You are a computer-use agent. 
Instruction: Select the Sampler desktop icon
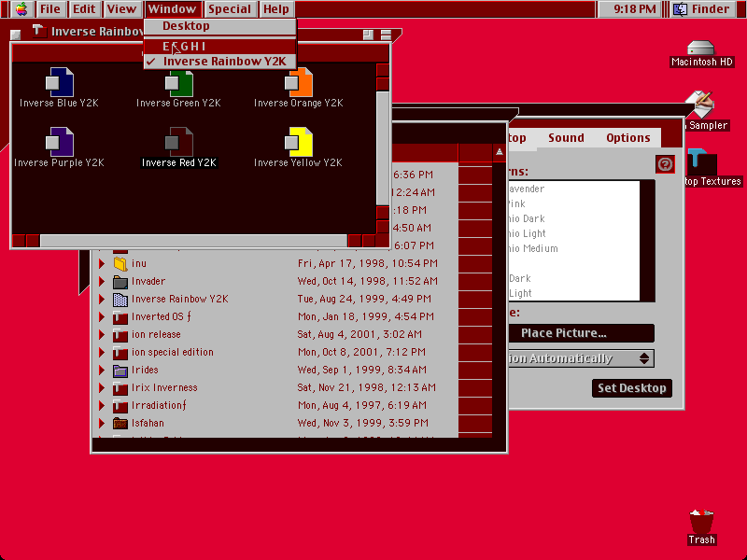(x=700, y=104)
